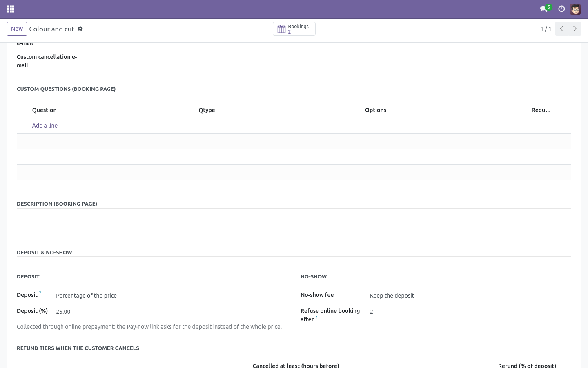Add a line to custom questions
588x368 pixels.
pyautogui.click(x=45, y=126)
